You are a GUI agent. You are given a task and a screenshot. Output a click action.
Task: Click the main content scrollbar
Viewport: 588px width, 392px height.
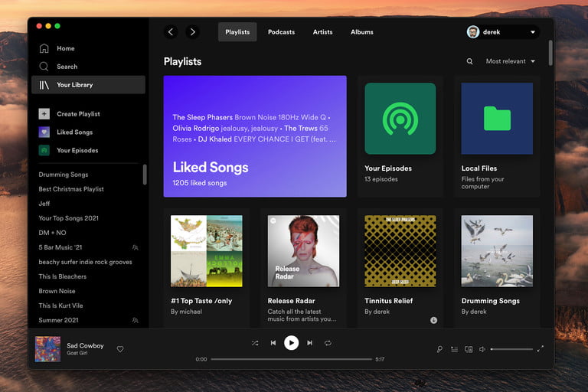[x=550, y=53]
